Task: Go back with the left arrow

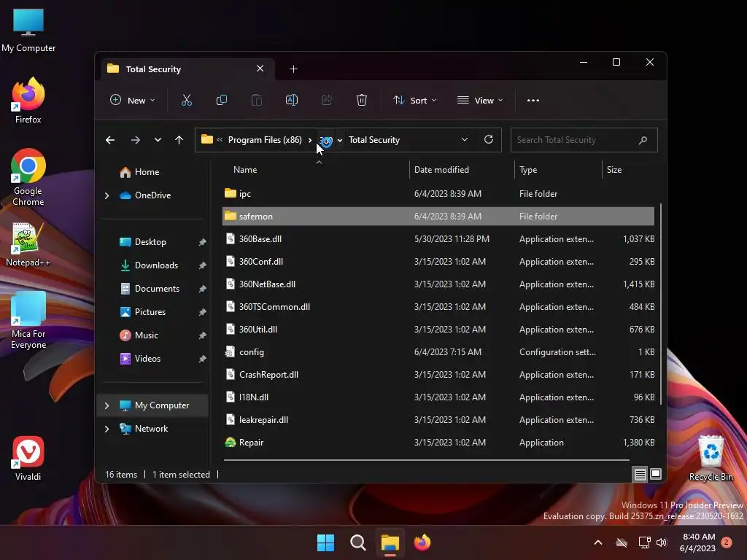Action: [x=110, y=140]
